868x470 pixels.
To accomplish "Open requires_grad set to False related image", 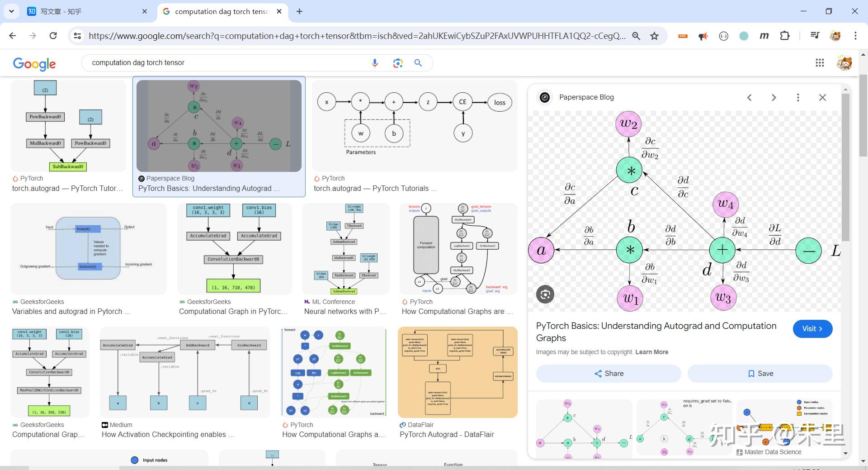I will pos(684,427).
